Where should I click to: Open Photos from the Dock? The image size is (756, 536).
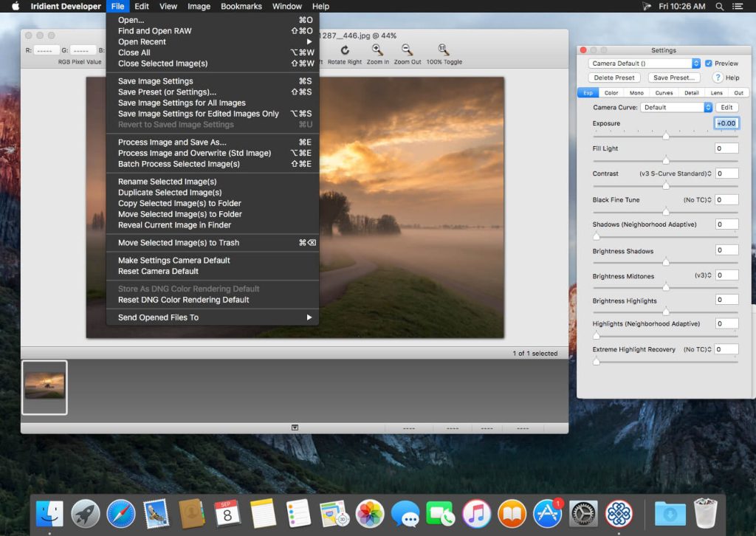point(368,512)
